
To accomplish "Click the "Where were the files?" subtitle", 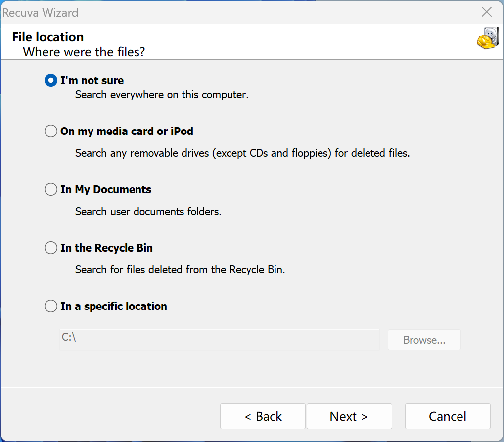I will click(x=84, y=51).
